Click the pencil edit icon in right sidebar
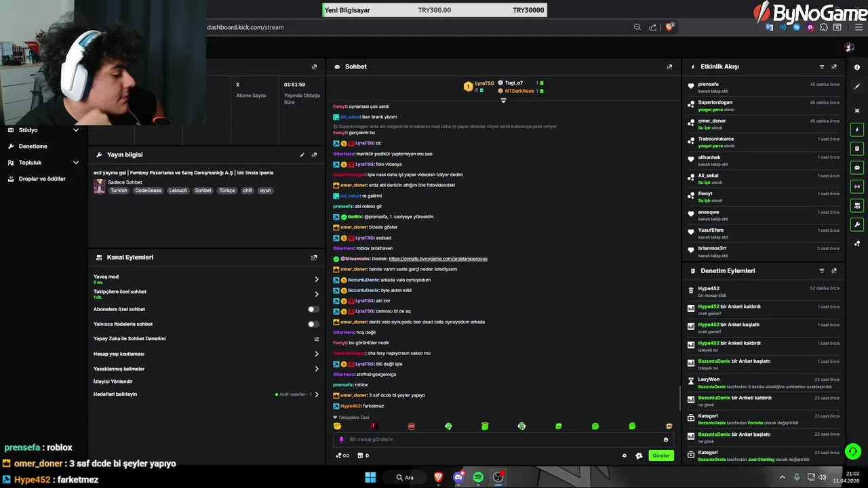Viewport: 868px width, 488px height. 857,88
